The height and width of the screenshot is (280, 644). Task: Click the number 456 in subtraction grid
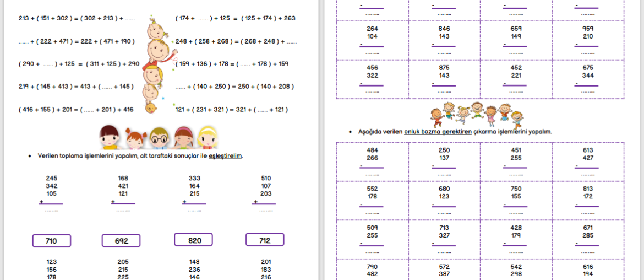click(x=372, y=68)
